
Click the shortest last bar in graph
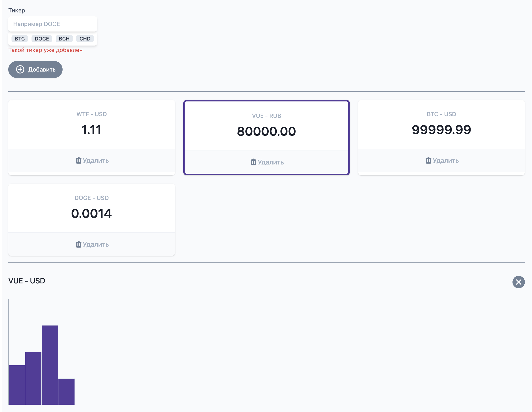tap(66, 392)
